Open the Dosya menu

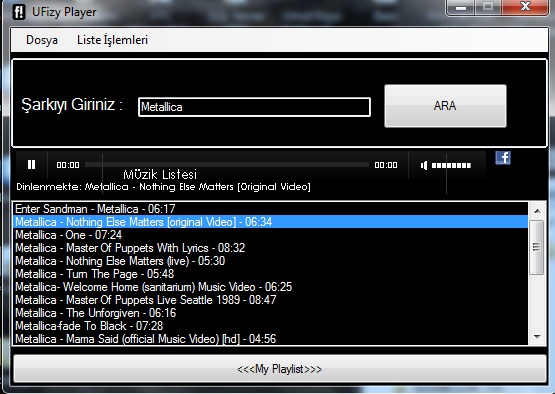click(42, 40)
